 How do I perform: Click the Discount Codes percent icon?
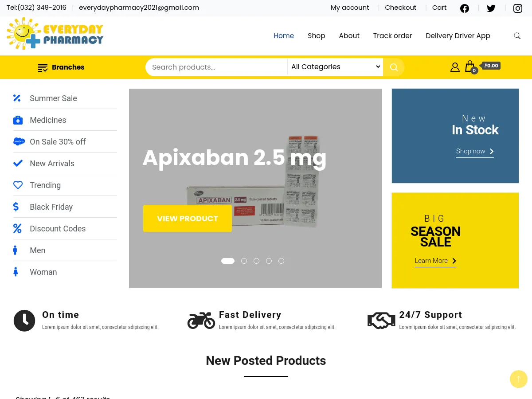pos(17,228)
